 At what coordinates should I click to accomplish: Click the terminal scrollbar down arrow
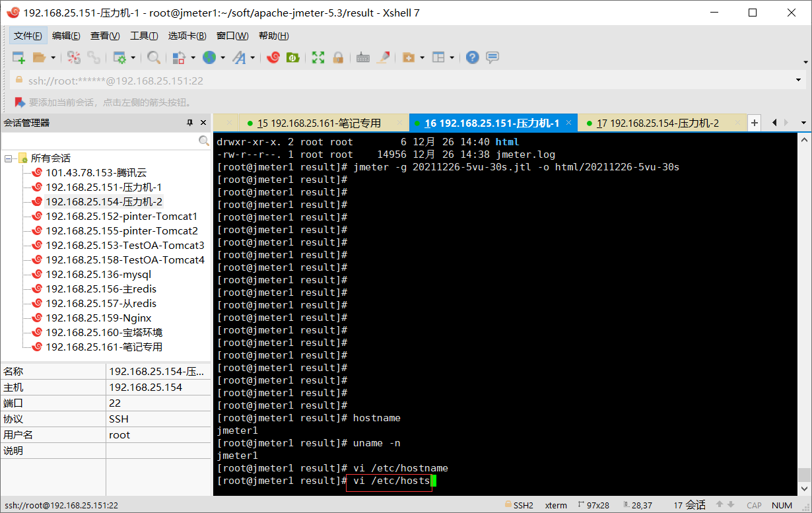click(803, 489)
